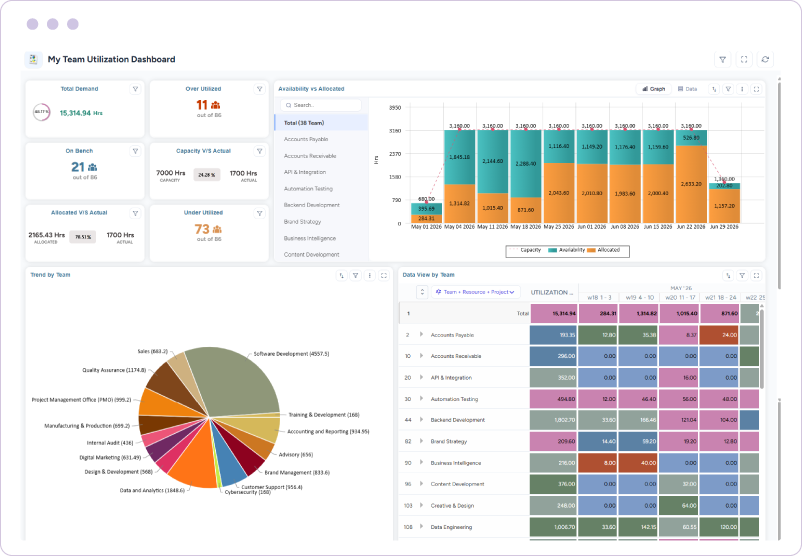Click the Total Demand 15,314.94 Hrs value
This screenshot has width=802, height=556.
point(81,113)
